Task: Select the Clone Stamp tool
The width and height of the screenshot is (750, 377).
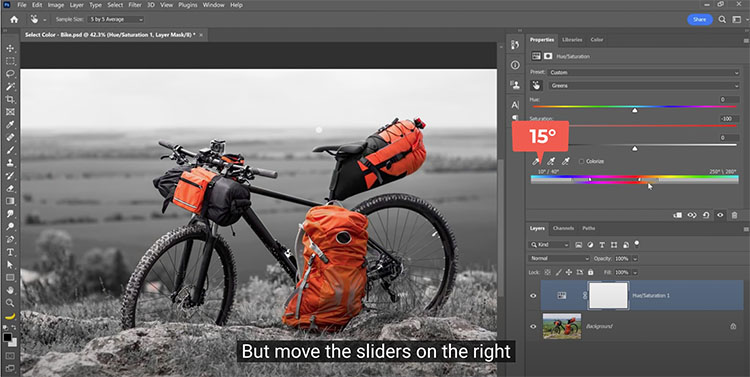Action: tap(10, 163)
